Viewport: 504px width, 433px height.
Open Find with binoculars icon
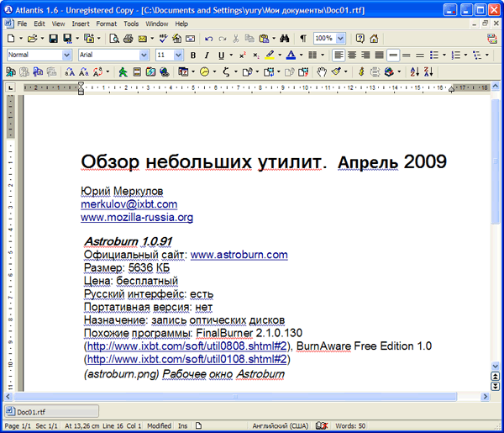click(284, 39)
